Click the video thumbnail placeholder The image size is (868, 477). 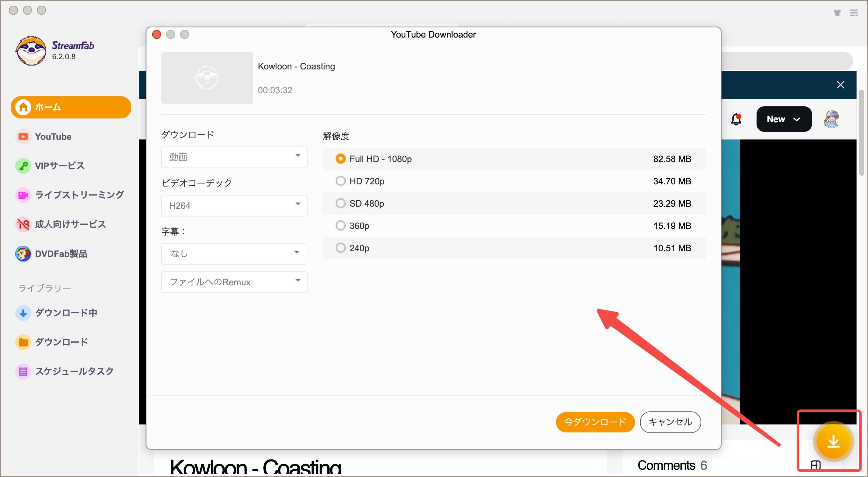click(207, 78)
